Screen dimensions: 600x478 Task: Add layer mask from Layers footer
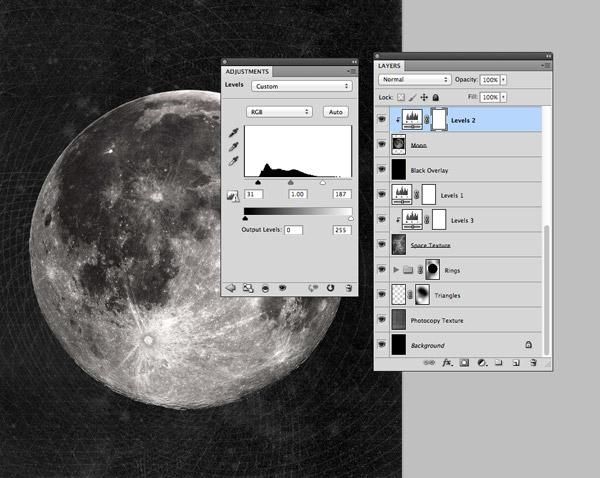[464, 362]
